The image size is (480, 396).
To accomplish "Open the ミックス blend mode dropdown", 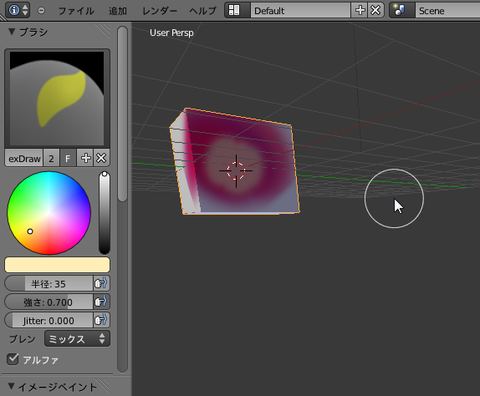I will tap(77, 339).
